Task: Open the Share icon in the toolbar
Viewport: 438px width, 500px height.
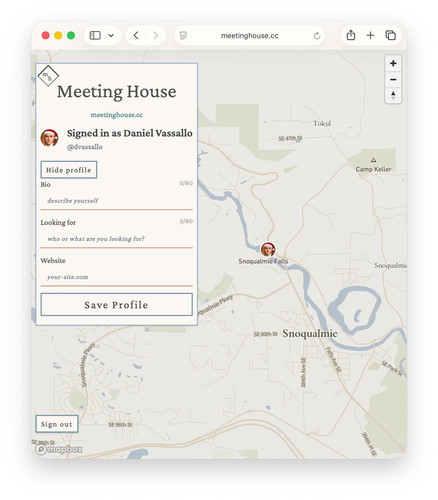Action: click(351, 35)
